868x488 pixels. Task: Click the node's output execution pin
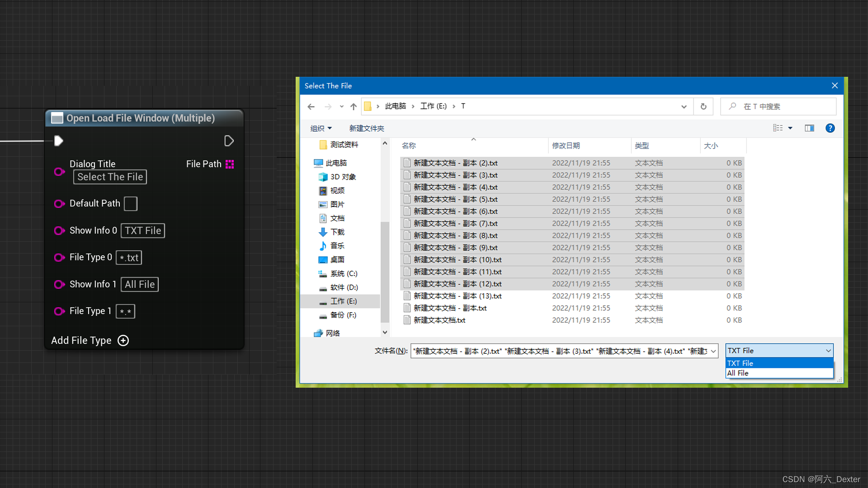click(x=229, y=141)
